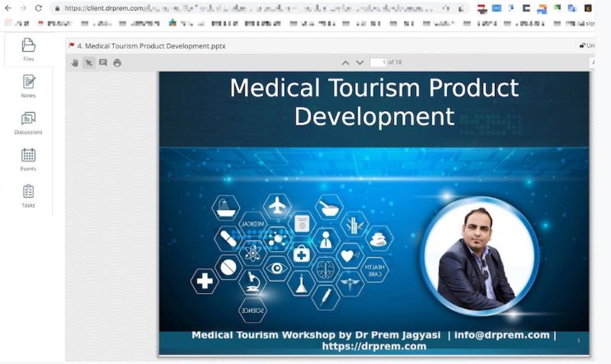Click the eye hexagon icon on the slide

point(276,269)
